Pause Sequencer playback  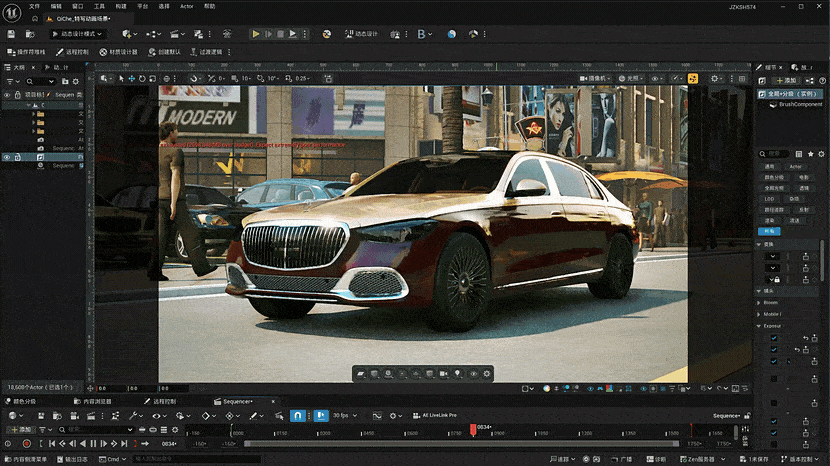93,444
